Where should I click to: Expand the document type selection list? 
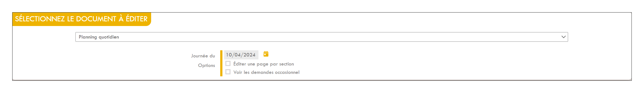(x=321, y=37)
